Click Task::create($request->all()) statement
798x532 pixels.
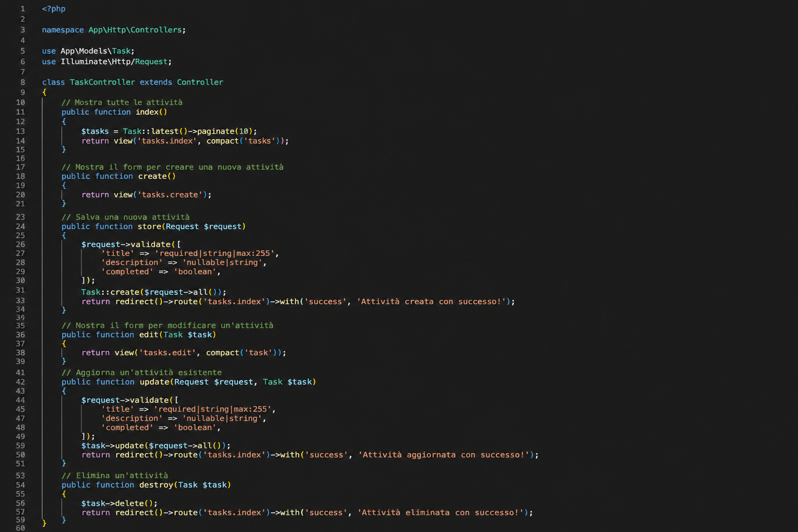click(x=154, y=292)
